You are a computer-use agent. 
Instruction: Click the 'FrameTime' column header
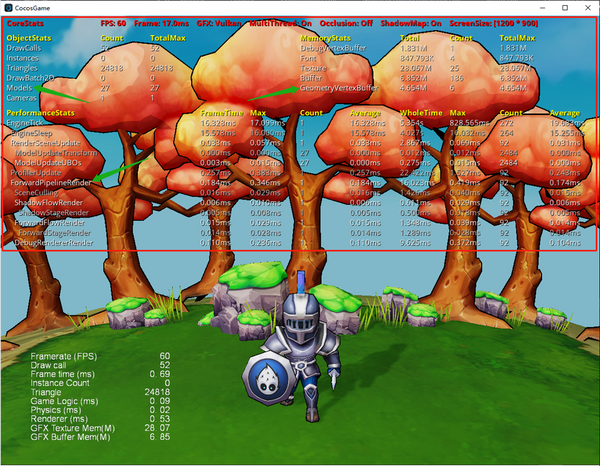point(222,113)
